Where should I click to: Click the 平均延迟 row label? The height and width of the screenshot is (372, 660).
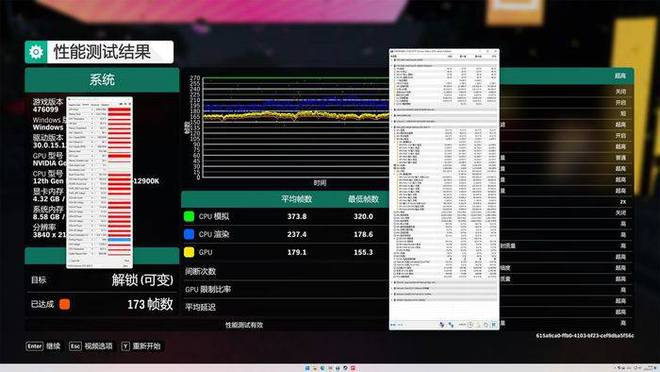[200, 307]
